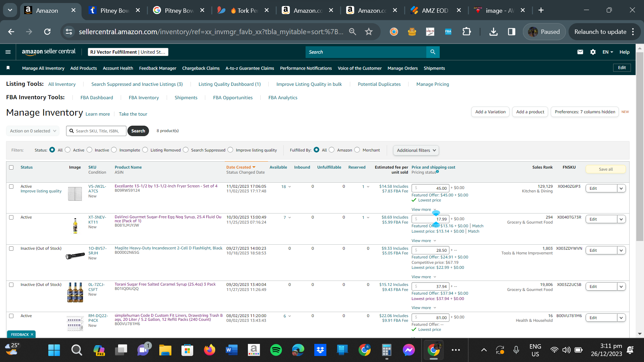Filter Fulfilled By Merchant radio
This screenshot has width=644, height=362.
click(x=357, y=150)
